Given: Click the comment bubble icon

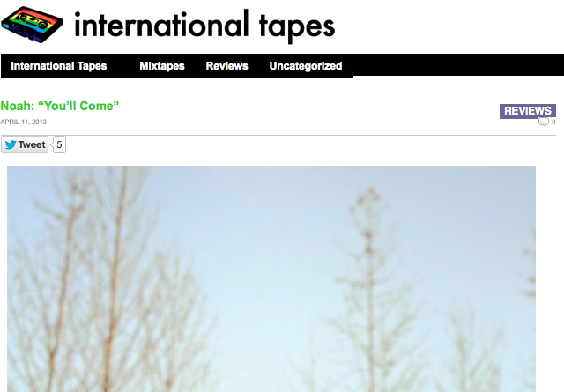Looking at the screenshot, I should tap(543, 122).
